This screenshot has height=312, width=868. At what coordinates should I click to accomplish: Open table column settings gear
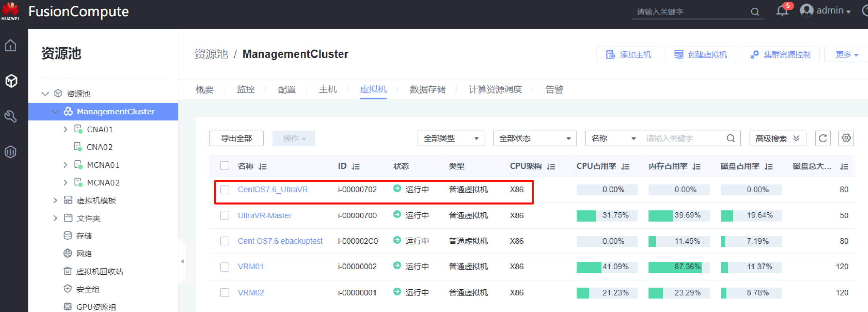click(846, 138)
